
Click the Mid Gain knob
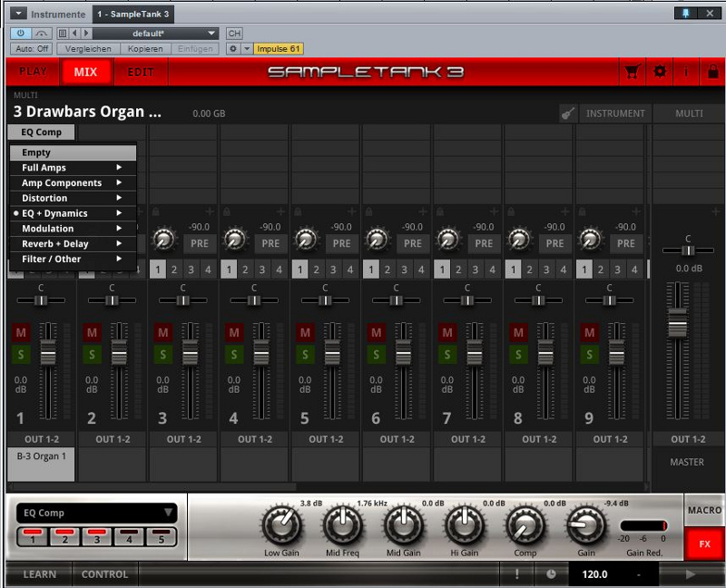point(404,526)
